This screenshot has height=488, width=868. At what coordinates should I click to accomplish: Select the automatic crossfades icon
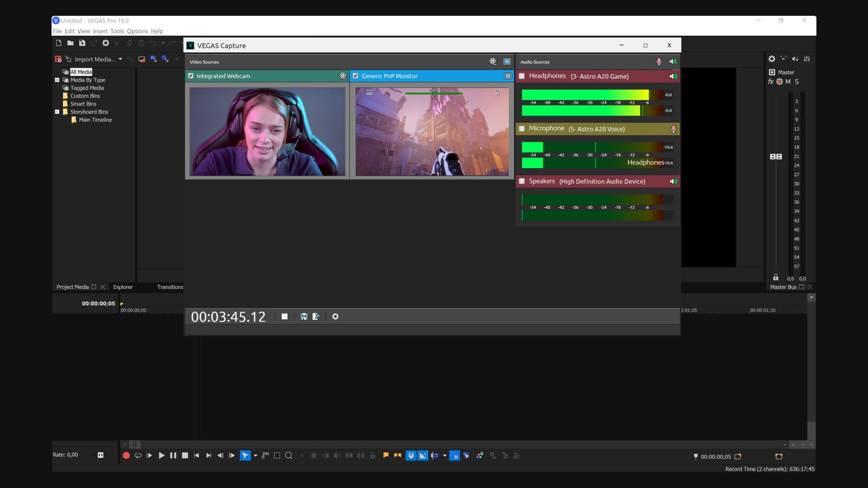pyautogui.click(x=423, y=455)
